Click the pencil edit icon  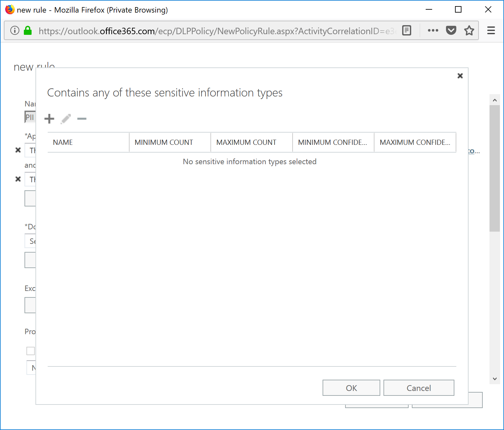(x=66, y=119)
